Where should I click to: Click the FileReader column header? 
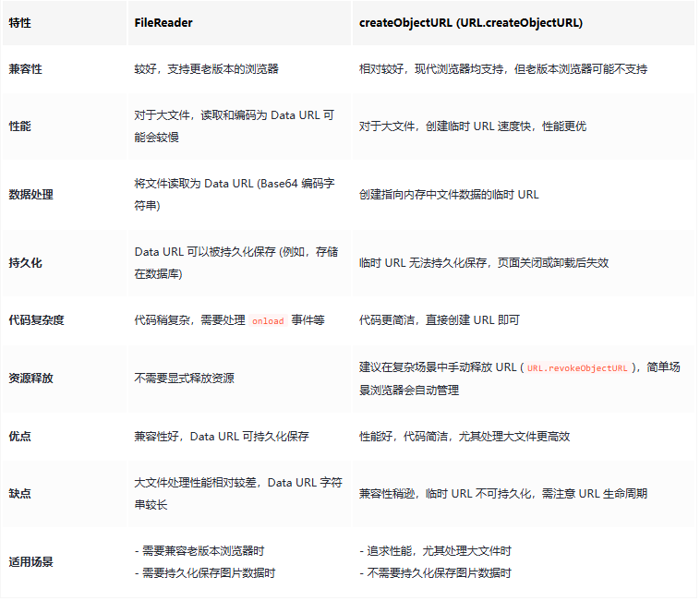(163, 23)
